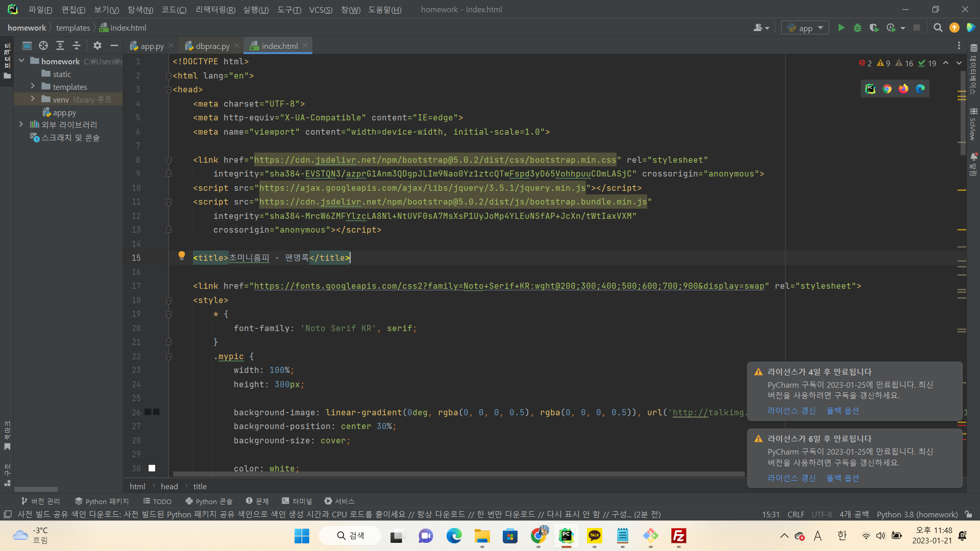Open the IDE update notification icon
The width and height of the screenshot is (980, 551).
point(954,28)
